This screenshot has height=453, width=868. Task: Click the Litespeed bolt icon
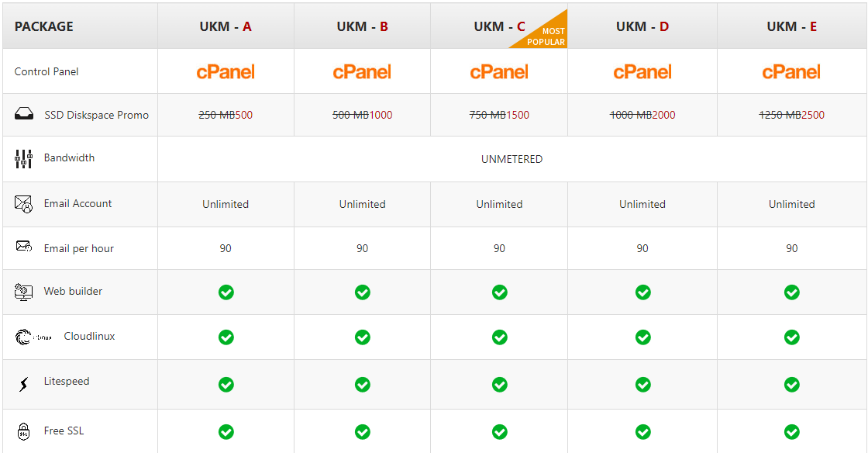(24, 383)
